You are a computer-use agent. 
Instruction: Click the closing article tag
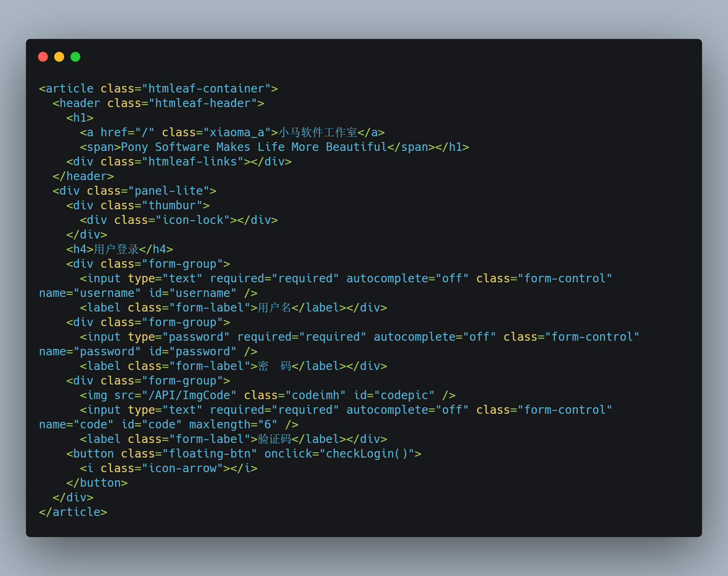[73, 512]
